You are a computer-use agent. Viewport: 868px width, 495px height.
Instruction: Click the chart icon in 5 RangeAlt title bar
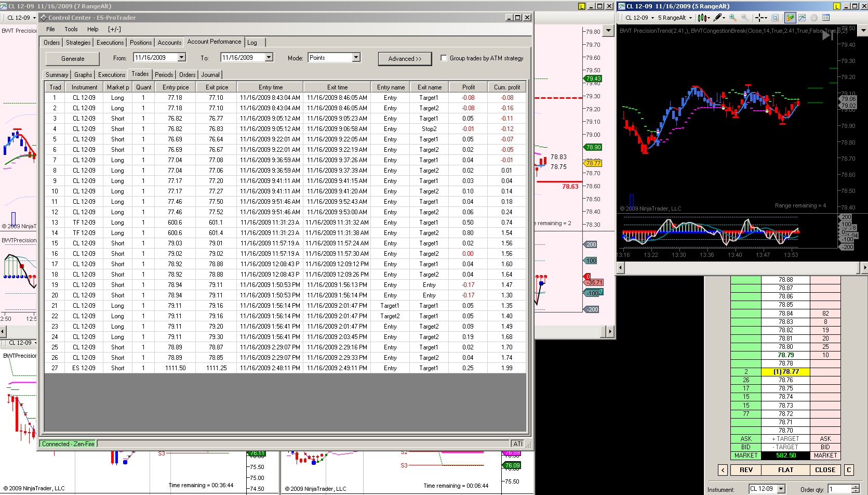tap(621, 6)
